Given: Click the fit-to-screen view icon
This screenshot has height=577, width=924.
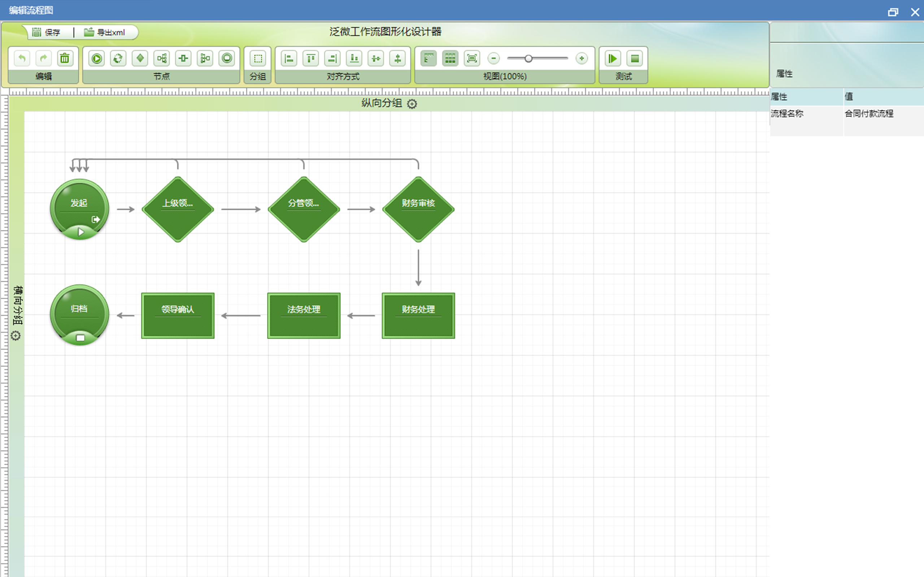Looking at the screenshot, I should point(472,58).
